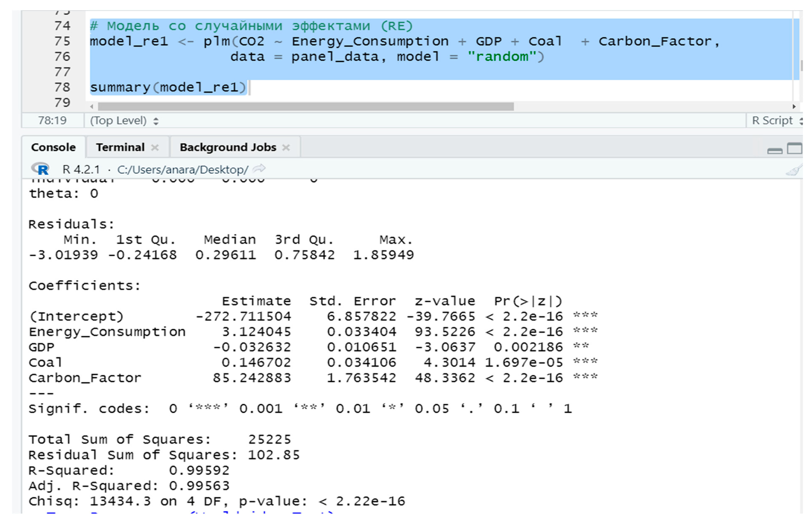Click the R logo icon in the console header
This screenshot has height=526, width=812.
tap(41, 168)
